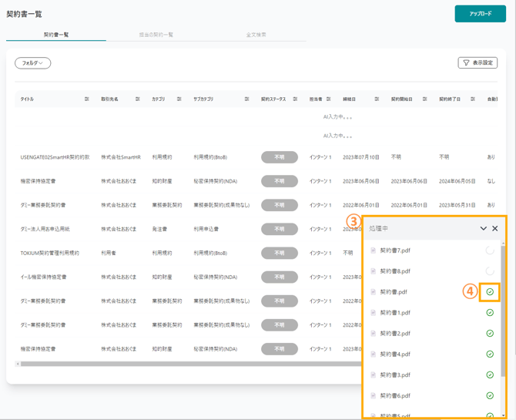Image resolution: width=516 pixels, height=420 pixels.
Task: Collapse the 処理中 upload panel
Action: 483,229
